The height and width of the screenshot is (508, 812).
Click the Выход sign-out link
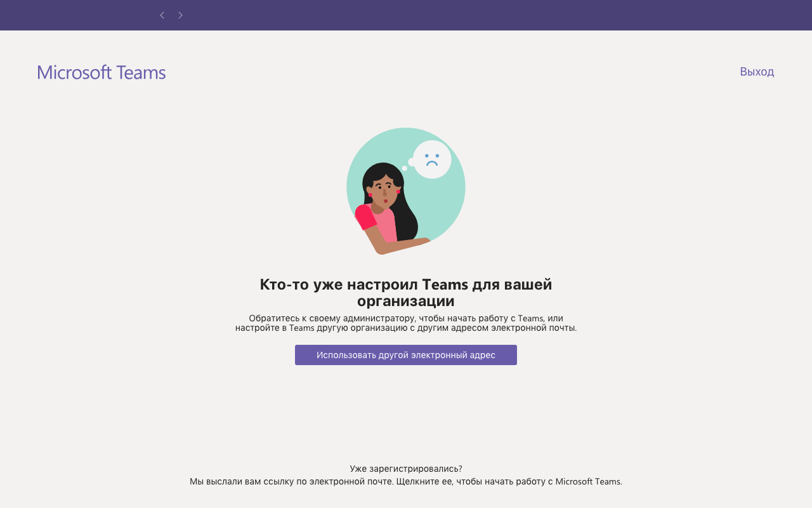757,72
